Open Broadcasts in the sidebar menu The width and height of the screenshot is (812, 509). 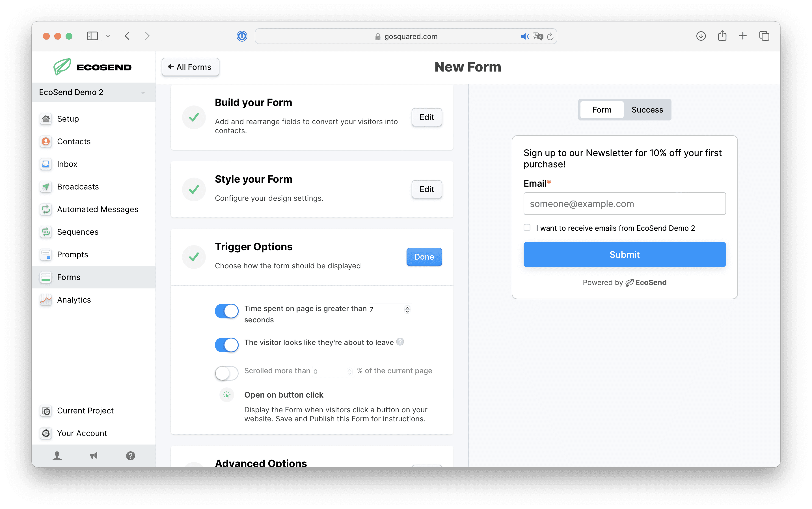click(x=78, y=187)
